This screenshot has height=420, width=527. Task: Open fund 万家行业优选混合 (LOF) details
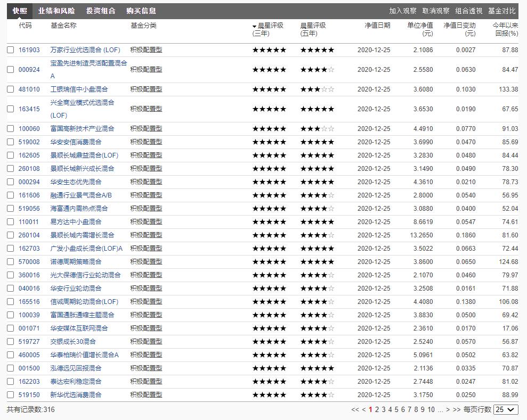pos(87,50)
